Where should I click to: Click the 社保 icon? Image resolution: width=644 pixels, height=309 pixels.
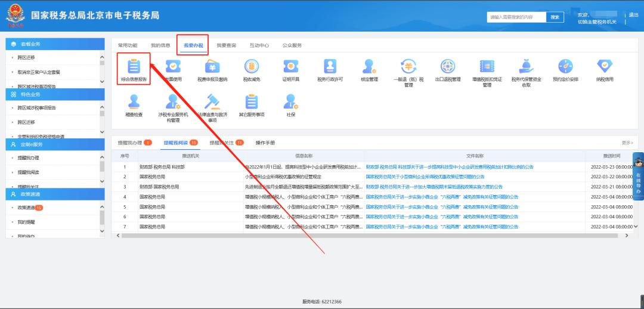pyautogui.click(x=290, y=103)
